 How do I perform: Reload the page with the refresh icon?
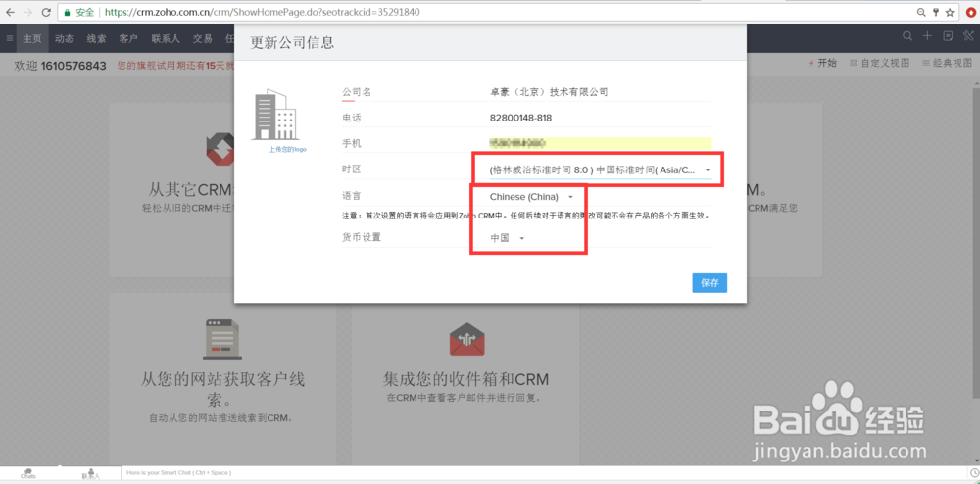46,12
